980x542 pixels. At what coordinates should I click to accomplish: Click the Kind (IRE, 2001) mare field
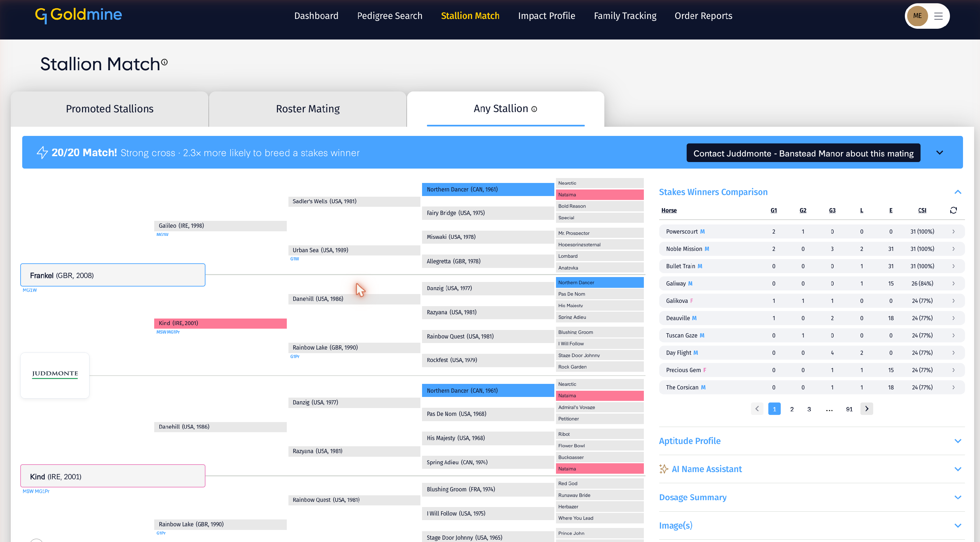point(113,476)
